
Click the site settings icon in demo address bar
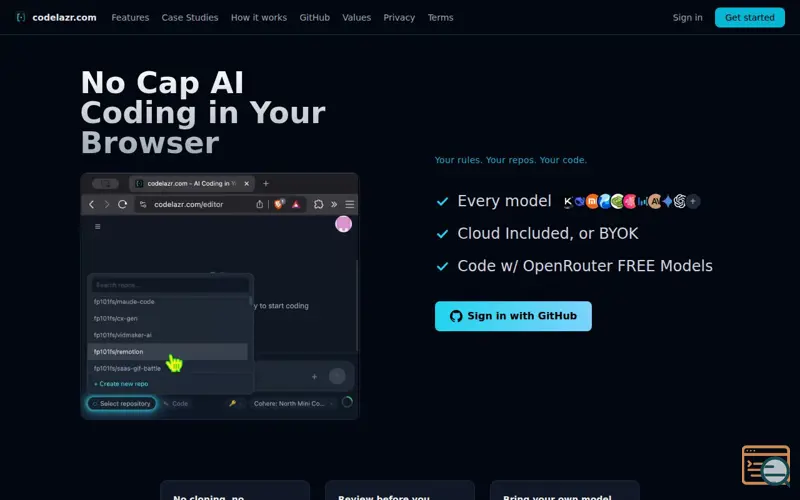[x=143, y=204]
